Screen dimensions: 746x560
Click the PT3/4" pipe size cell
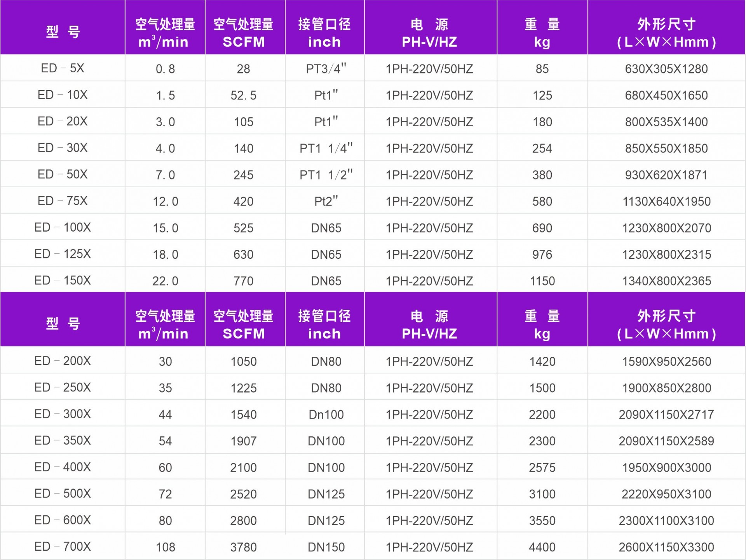(x=326, y=69)
